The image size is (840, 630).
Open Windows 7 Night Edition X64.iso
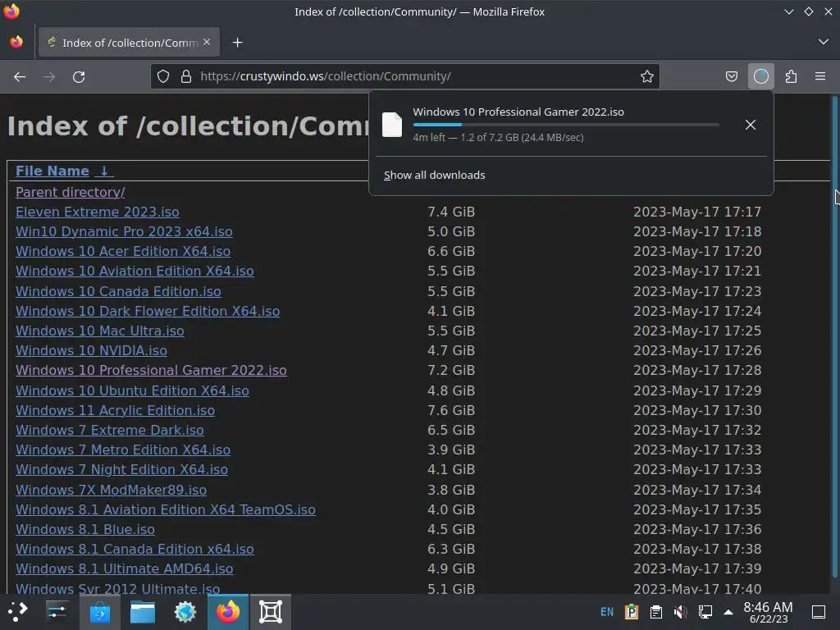point(121,469)
